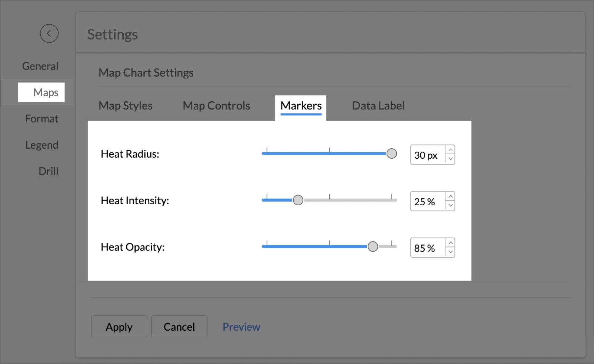Click the Cancel button
Image resolution: width=594 pixels, height=364 pixels.
point(179,327)
